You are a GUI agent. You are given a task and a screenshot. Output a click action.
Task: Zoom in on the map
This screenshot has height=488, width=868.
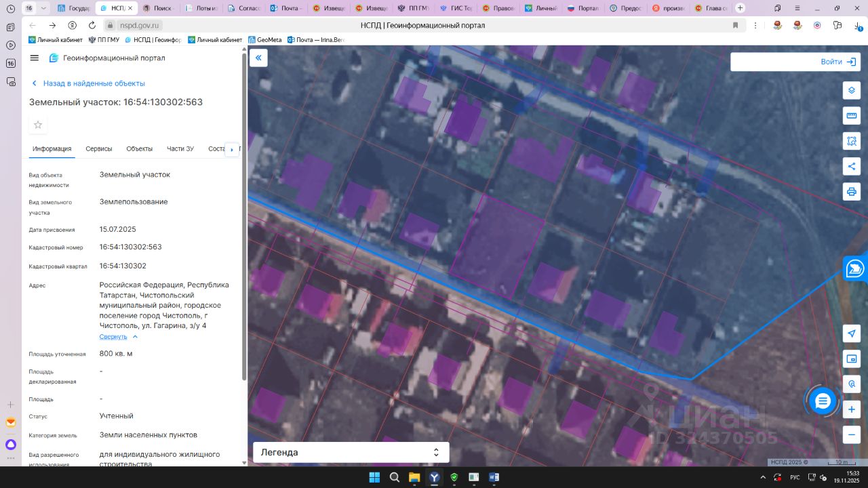coord(852,409)
